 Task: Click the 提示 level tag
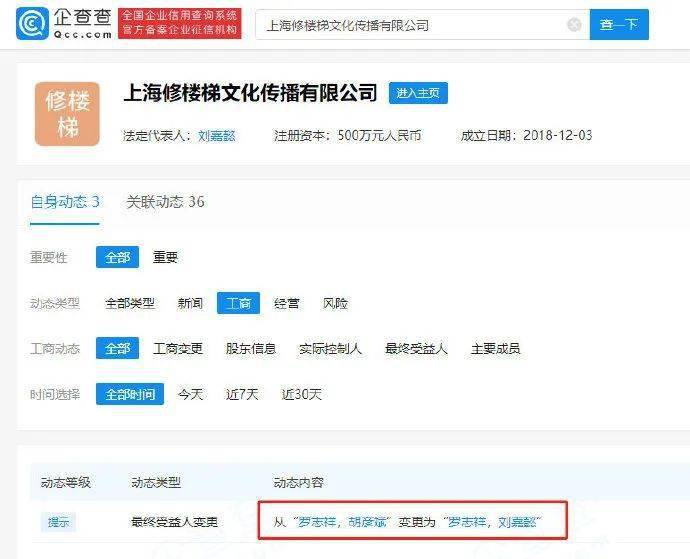(x=59, y=522)
